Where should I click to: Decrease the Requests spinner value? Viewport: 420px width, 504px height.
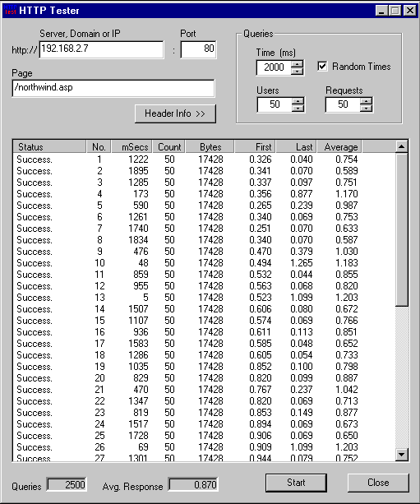[366, 109]
